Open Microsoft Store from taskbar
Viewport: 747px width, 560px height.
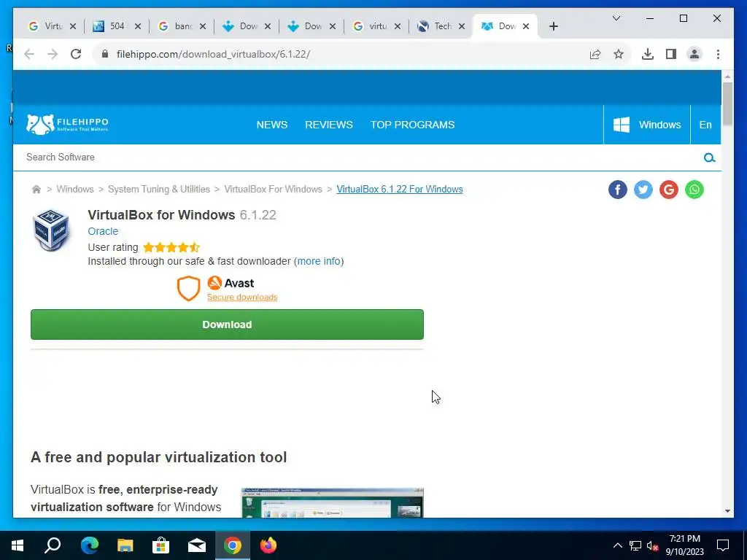pos(160,545)
